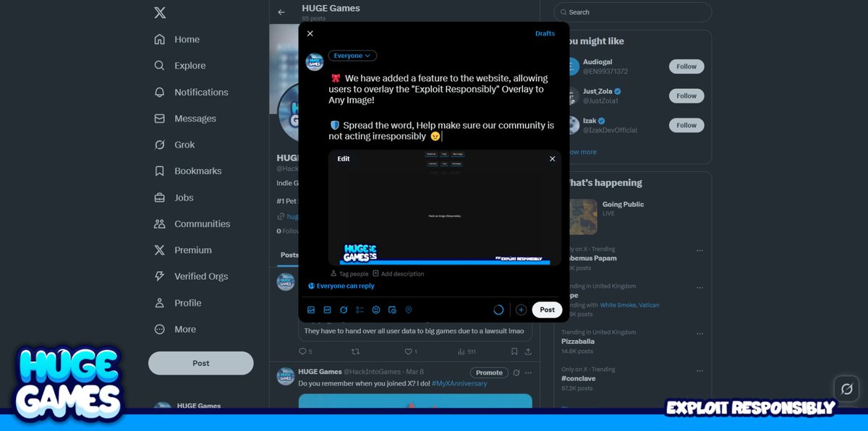Follow the Audiogal account
This screenshot has height=431, width=868.
click(686, 66)
